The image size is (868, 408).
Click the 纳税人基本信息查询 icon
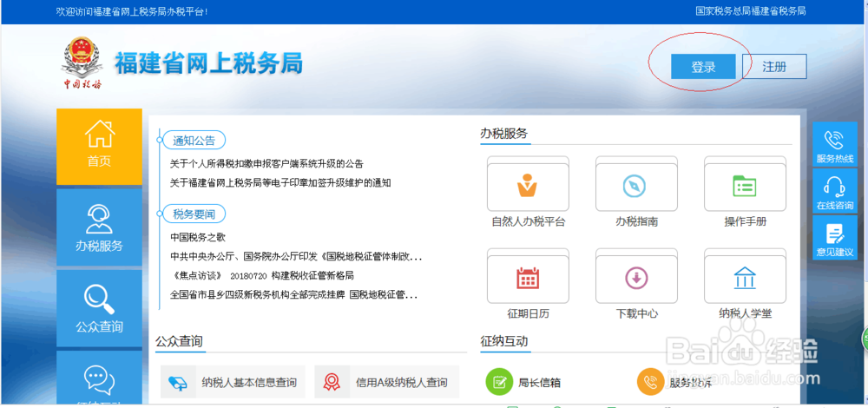178,382
